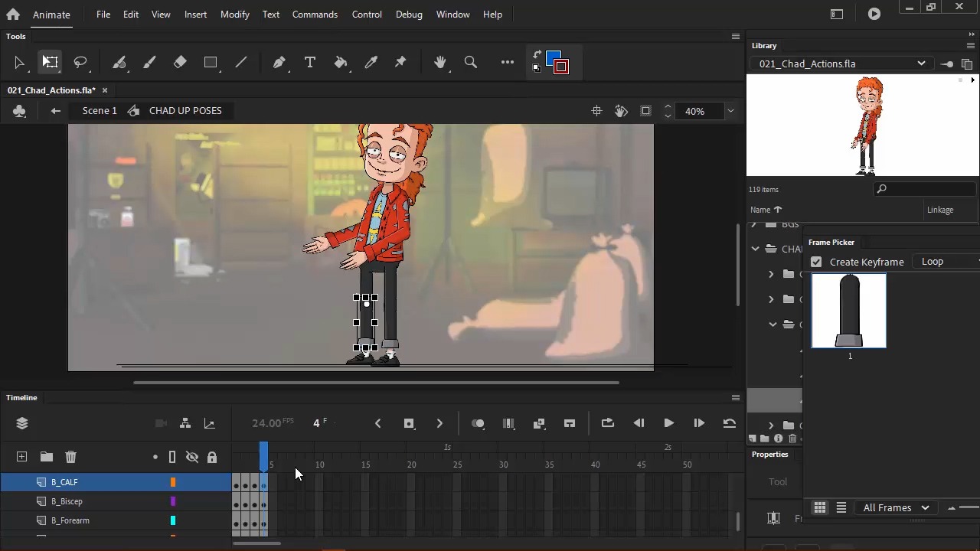Open the All Frames filter dropdown
Image resolution: width=980 pixels, height=551 pixels.
tap(896, 508)
